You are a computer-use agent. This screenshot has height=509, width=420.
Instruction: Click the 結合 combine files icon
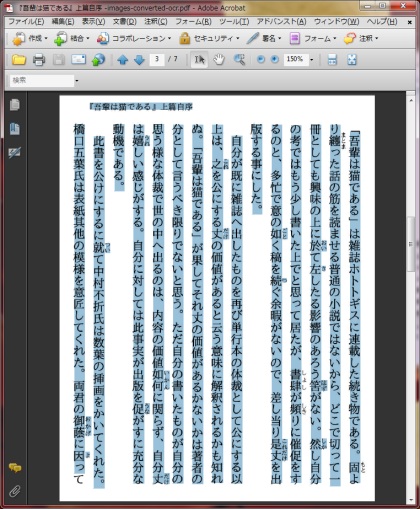point(60,39)
